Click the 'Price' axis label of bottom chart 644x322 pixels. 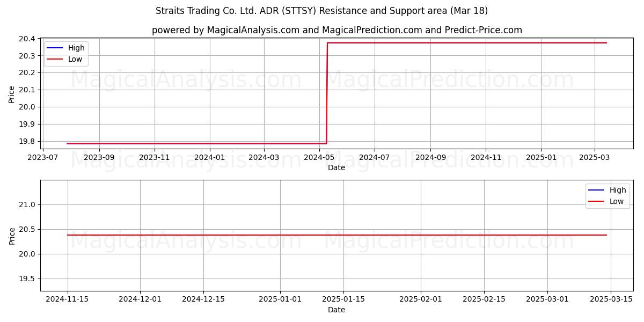12,236
